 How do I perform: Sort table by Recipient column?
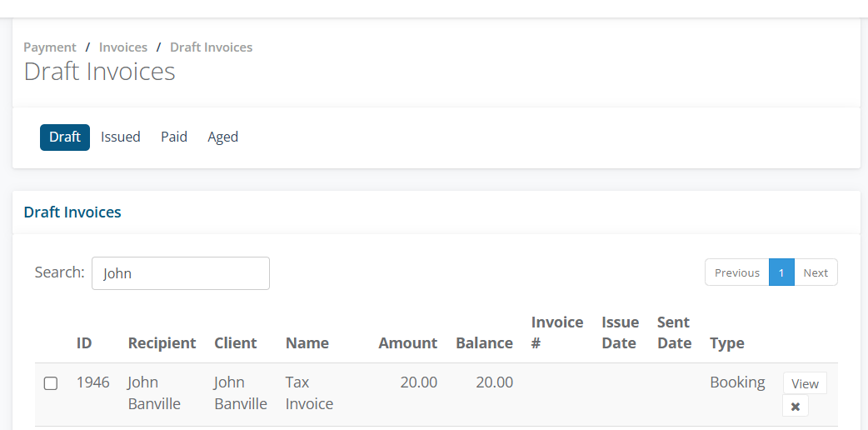point(162,343)
